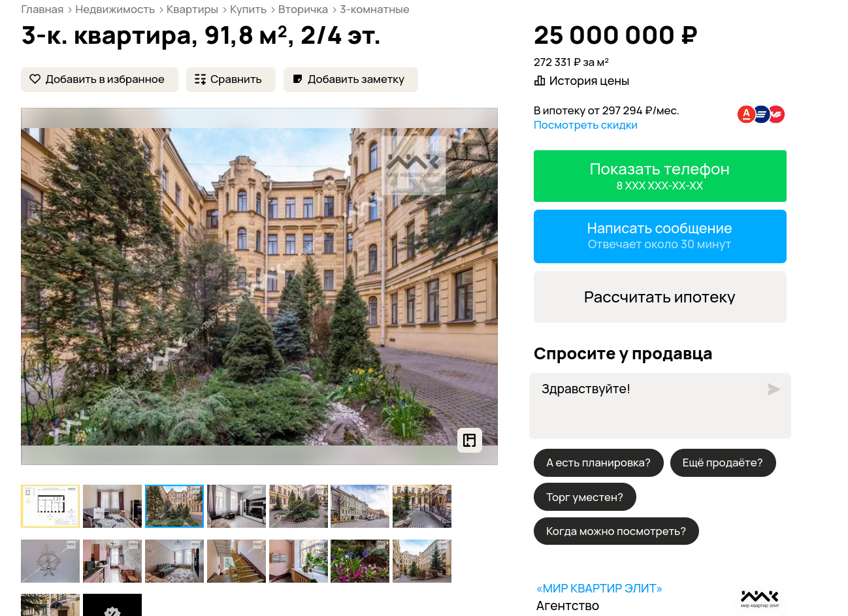Click the note icon in Добавить заметку

(297, 79)
